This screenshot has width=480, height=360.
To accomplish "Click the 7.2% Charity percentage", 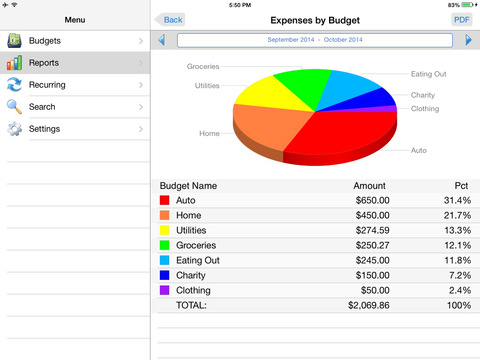I will [460, 275].
